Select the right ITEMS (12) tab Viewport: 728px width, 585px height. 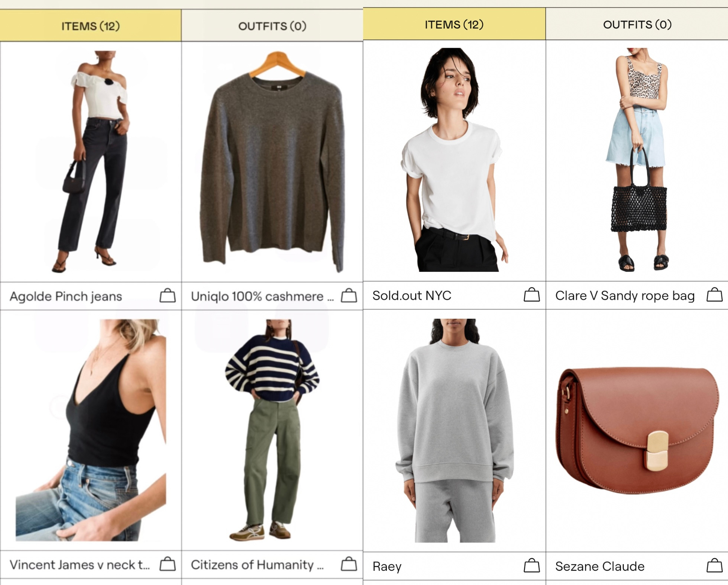click(454, 24)
